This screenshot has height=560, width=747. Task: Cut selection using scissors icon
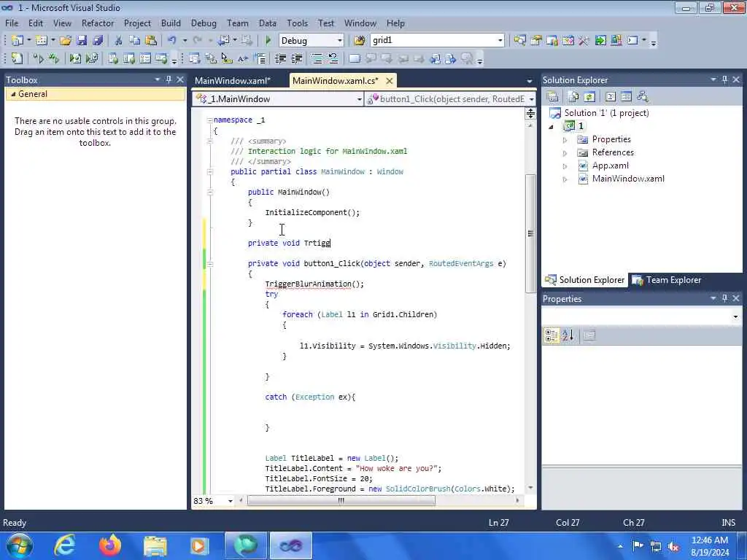(119, 41)
